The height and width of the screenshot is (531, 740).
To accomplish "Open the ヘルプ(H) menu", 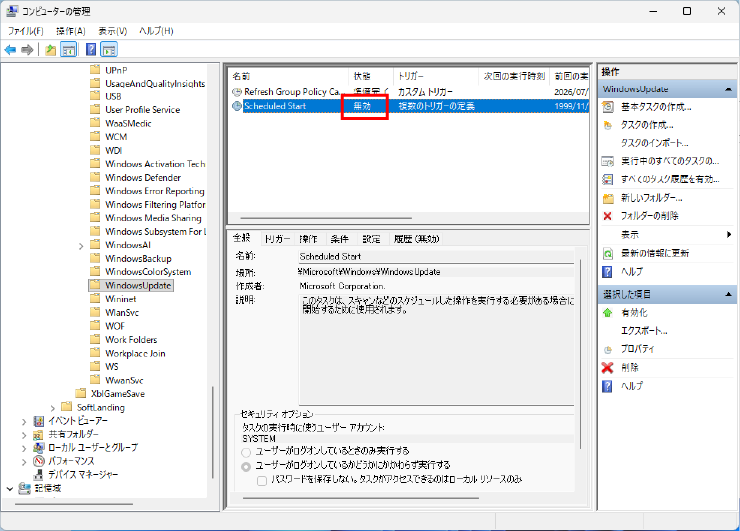I will point(156,31).
